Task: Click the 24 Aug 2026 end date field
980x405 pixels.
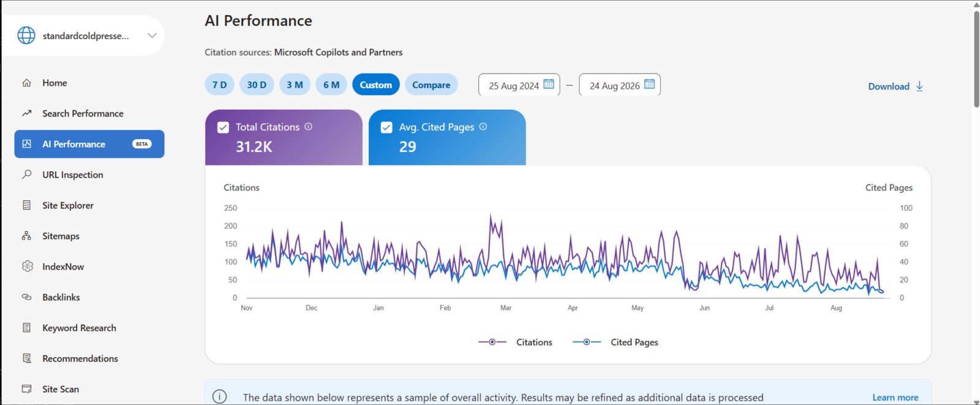Action: click(620, 85)
